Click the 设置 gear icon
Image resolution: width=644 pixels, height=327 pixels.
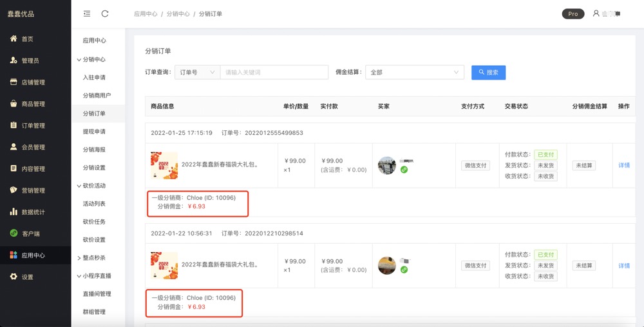[x=14, y=277]
